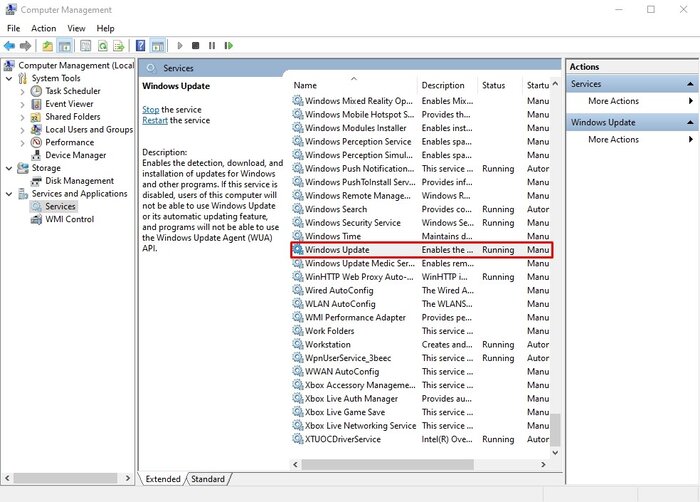Select Local Users and Groups icon
Image resolution: width=700 pixels, height=502 pixels.
(x=36, y=130)
